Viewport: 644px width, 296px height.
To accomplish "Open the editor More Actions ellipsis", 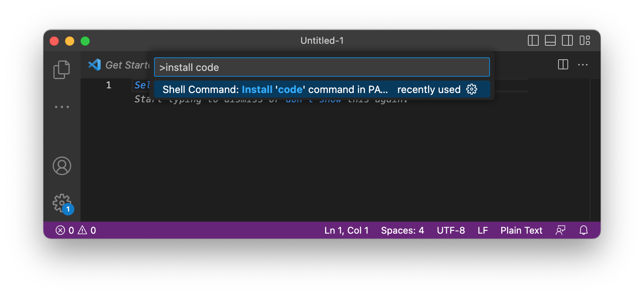I will point(582,65).
